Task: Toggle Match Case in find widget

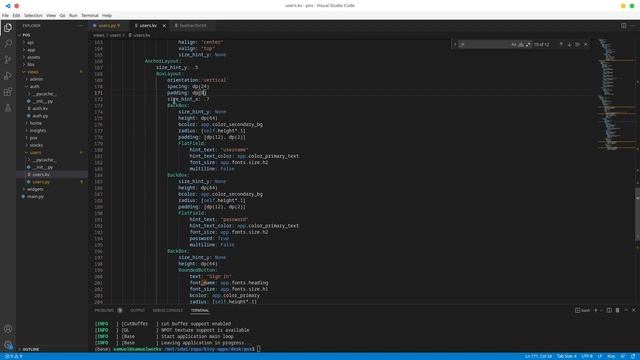Action: pos(514,44)
